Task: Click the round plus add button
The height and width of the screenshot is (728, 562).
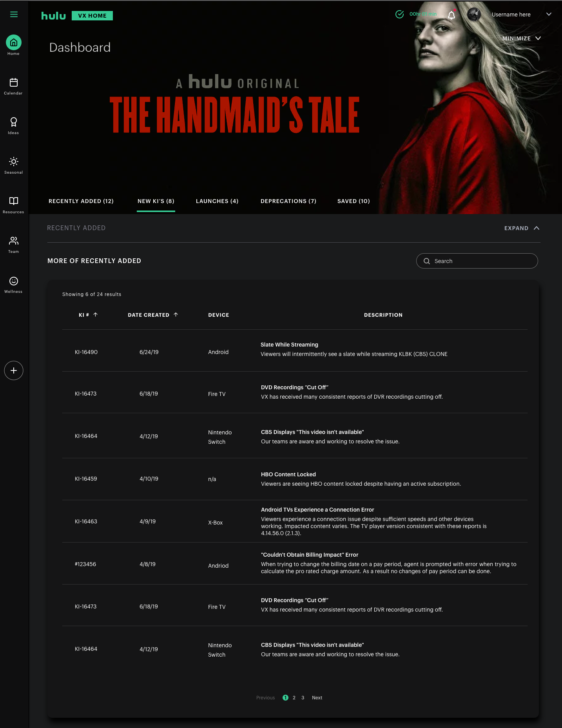Action: pyautogui.click(x=14, y=370)
